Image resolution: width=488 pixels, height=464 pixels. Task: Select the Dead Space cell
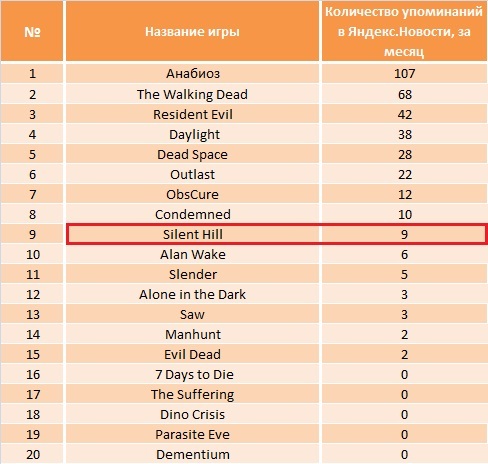pos(192,154)
